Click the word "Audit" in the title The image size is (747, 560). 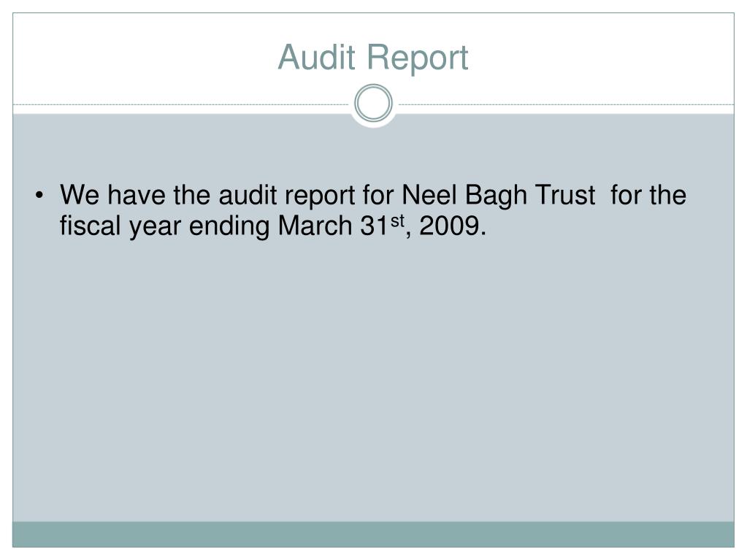pyautogui.click(x=316, y=57)
